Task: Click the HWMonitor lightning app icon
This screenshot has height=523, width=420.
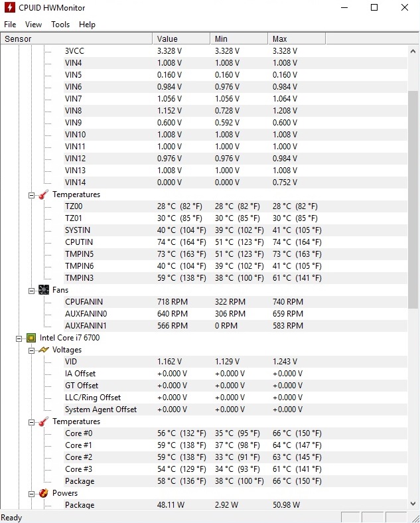Action: click(x=9, y=7)
